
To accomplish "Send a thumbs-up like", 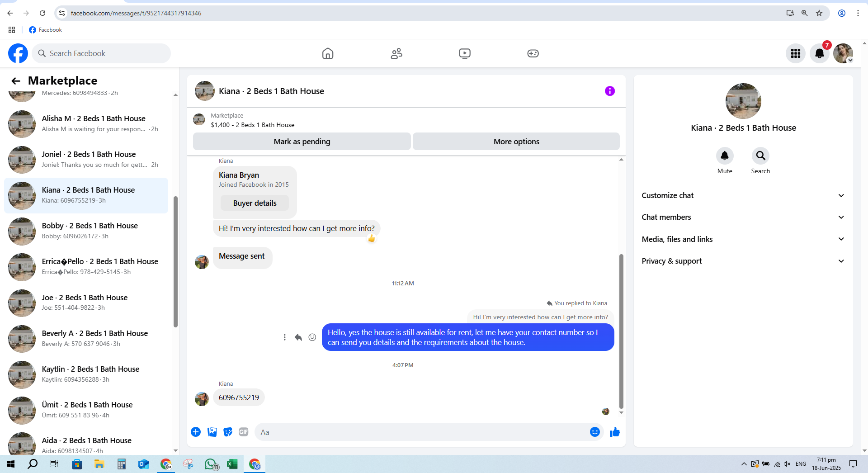I will (x=615, y=432).
